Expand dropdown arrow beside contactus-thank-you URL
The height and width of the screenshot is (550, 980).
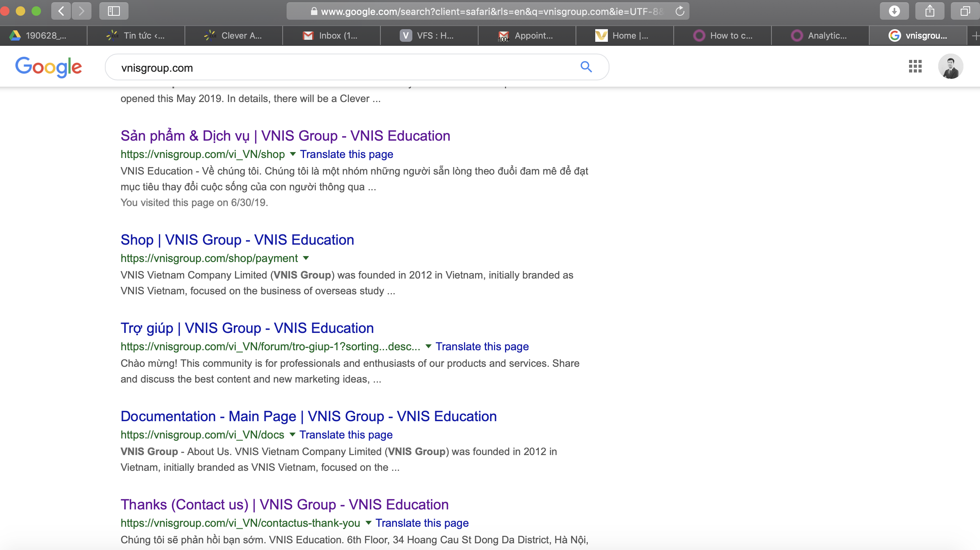[x=368, y=523]
